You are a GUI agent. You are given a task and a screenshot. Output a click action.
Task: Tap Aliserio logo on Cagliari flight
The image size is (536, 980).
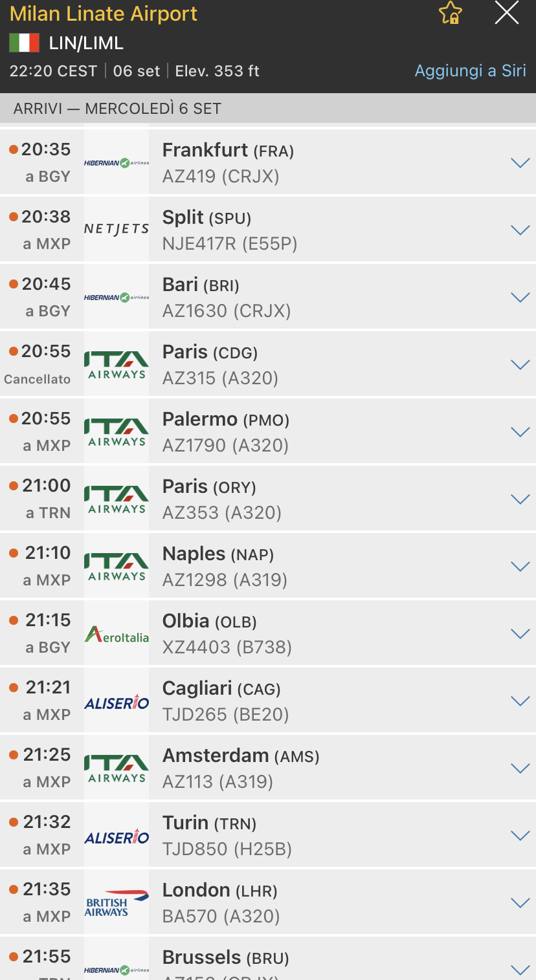point(117,702)
